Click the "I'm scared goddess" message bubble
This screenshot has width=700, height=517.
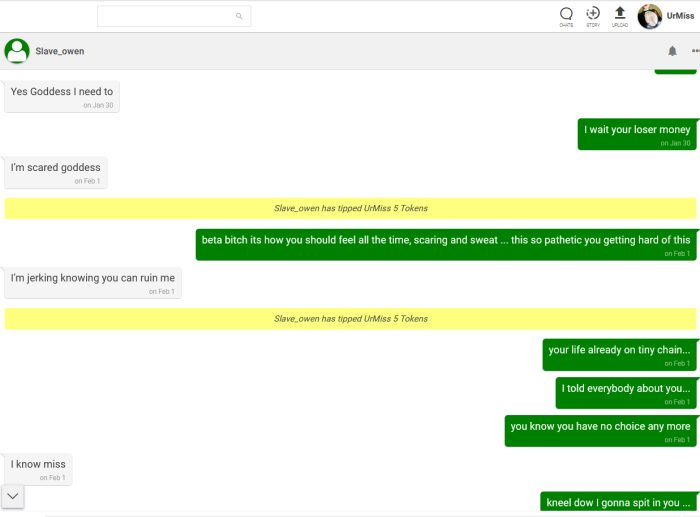pos(56,172)
